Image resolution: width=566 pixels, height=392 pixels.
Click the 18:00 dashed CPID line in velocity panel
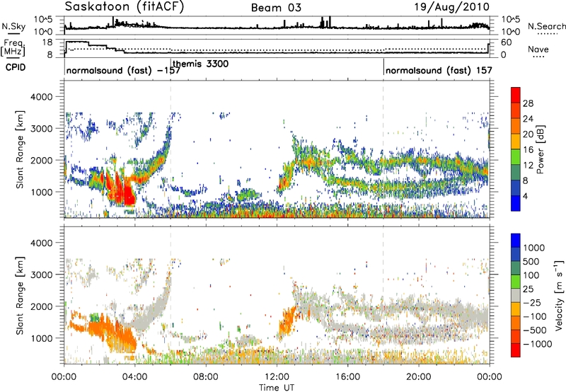tap(383, 295)
